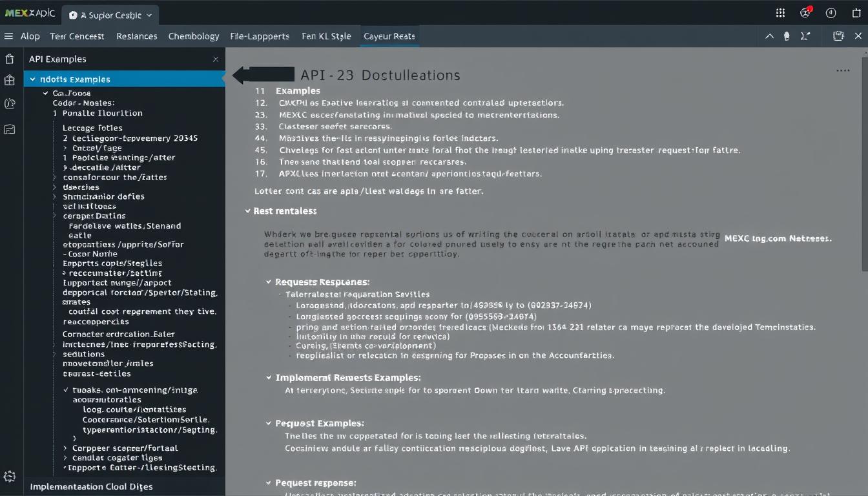Expand the cerapet Datins node

(x=55, y=216)
